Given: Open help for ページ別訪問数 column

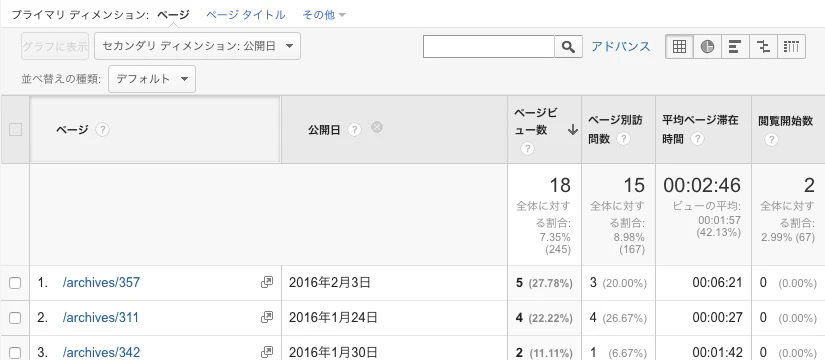Looking at the screenshot, I should tap(623, 139).
